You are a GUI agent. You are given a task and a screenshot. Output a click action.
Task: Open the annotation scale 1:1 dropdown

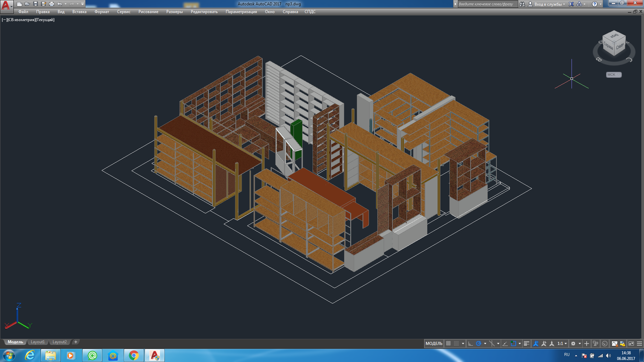point(563,343)
